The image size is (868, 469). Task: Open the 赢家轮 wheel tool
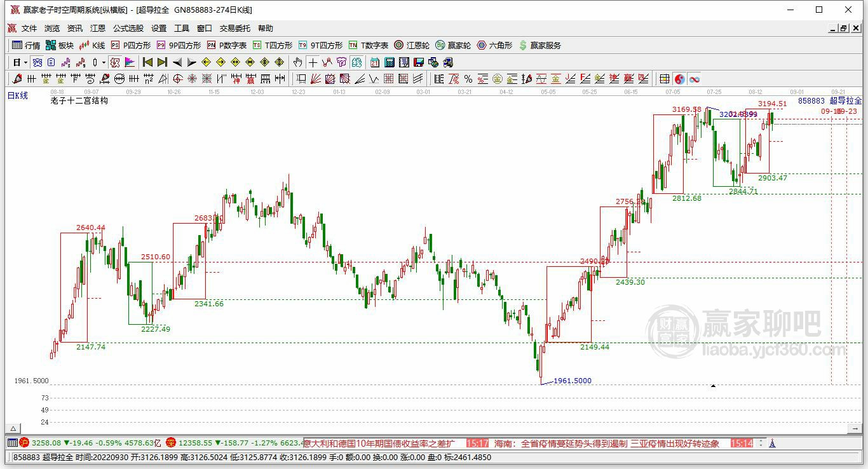tap(453, 45)
